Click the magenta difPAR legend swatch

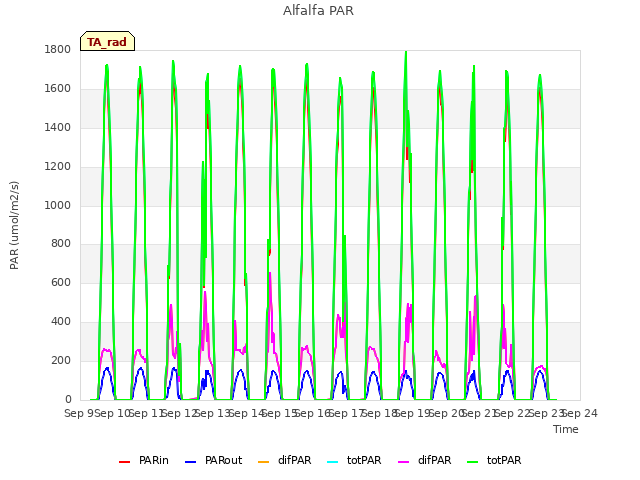[403, 462]
